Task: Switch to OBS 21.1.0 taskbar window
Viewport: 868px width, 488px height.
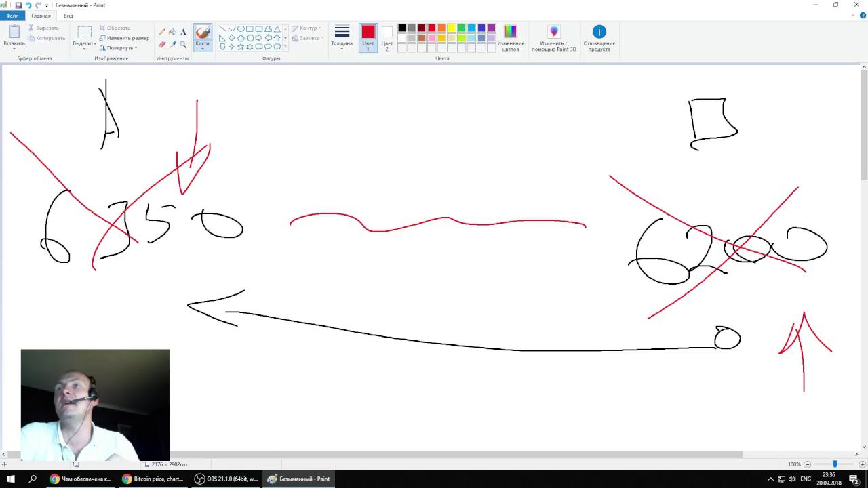Action: (x=226, y=479)
